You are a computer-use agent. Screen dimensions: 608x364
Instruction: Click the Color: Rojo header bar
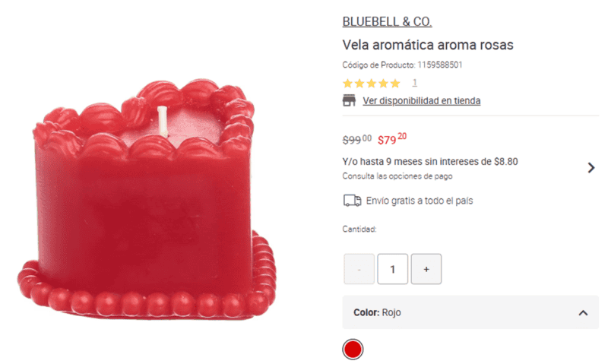tap(470, 312)
